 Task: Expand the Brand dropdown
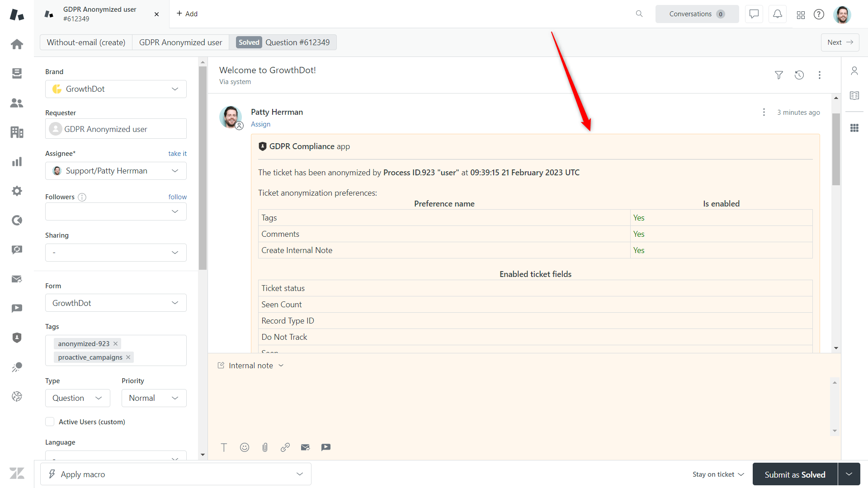[x=176, y=89]
